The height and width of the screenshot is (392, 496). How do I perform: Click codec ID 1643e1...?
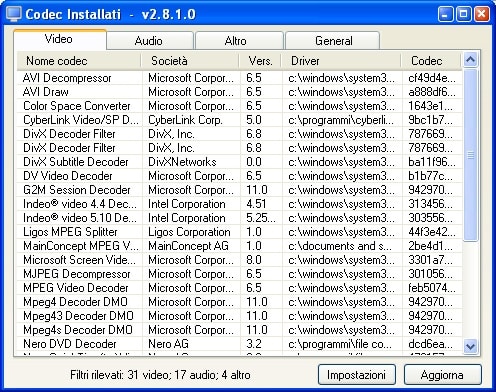click(430, 106)
